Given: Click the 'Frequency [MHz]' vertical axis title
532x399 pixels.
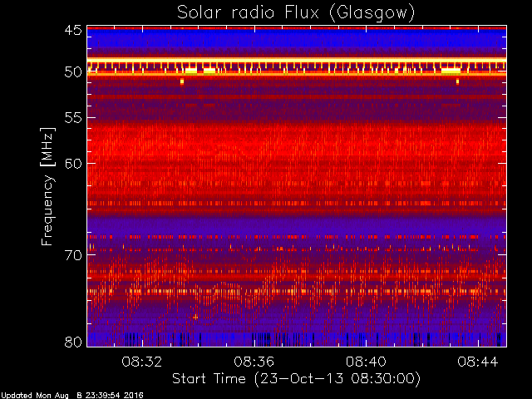Looking at the screenshot, I should click(x=48, y=186).
